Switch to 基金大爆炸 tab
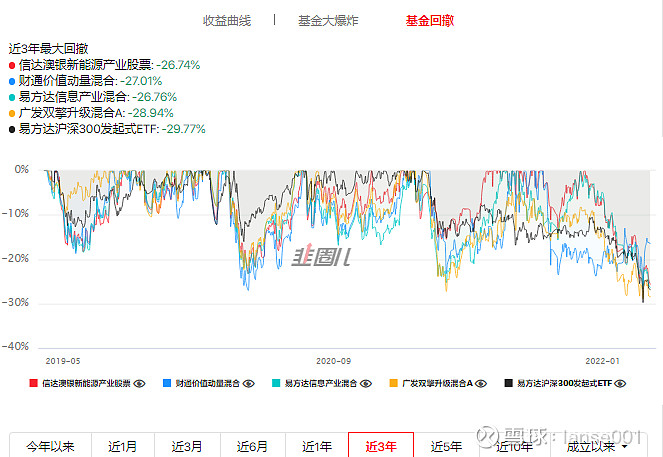Image resolution: width=663 pixels, height=457 pixels. (x=328, y=21)
